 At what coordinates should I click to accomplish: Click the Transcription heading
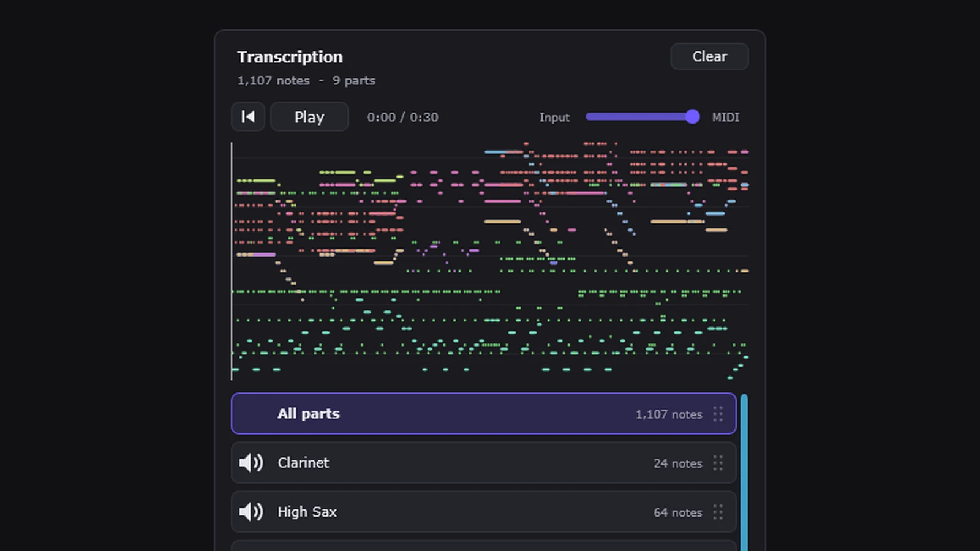click(290, 57)
